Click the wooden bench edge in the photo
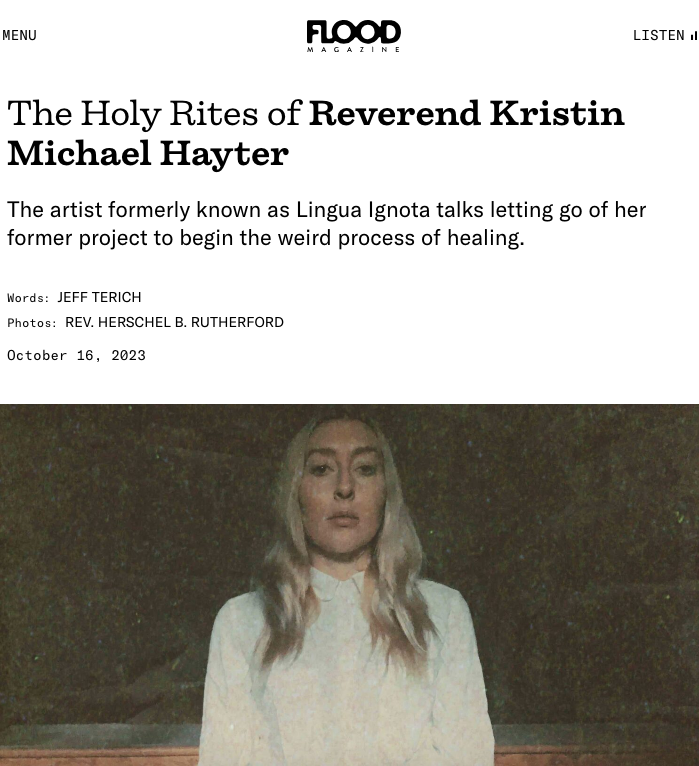 pyautogui.click(x=596, y=755)
